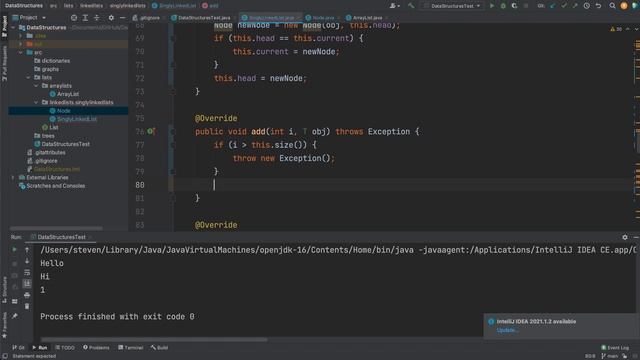
Task: Click the singlylinkedlists breadcrumb
Action: (x=127, y=6)
